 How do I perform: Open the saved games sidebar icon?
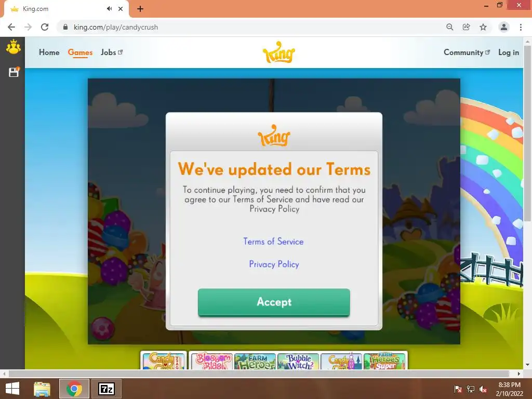14,72
